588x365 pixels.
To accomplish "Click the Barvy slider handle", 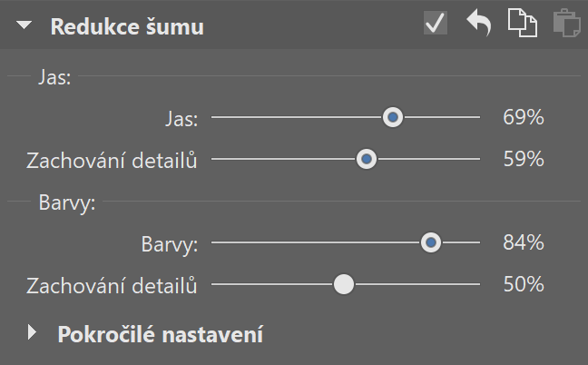I will click(x=431, y=242).
